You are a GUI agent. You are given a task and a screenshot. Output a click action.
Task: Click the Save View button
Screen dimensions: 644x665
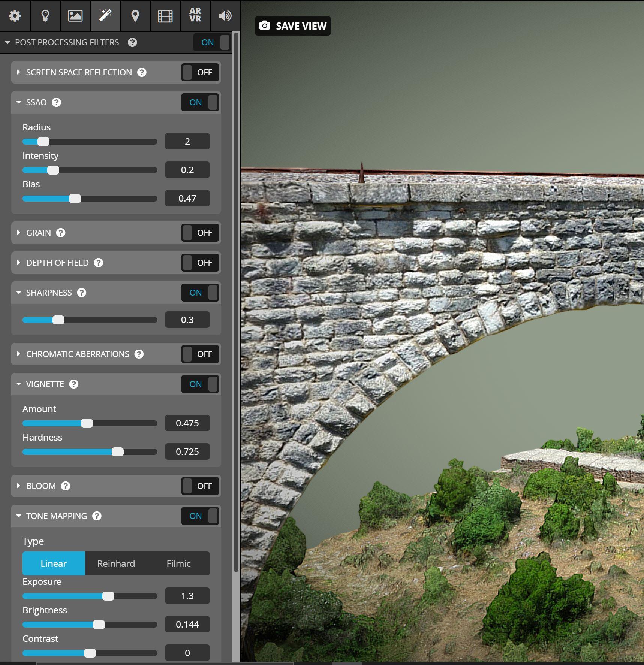tap(293, 26)
